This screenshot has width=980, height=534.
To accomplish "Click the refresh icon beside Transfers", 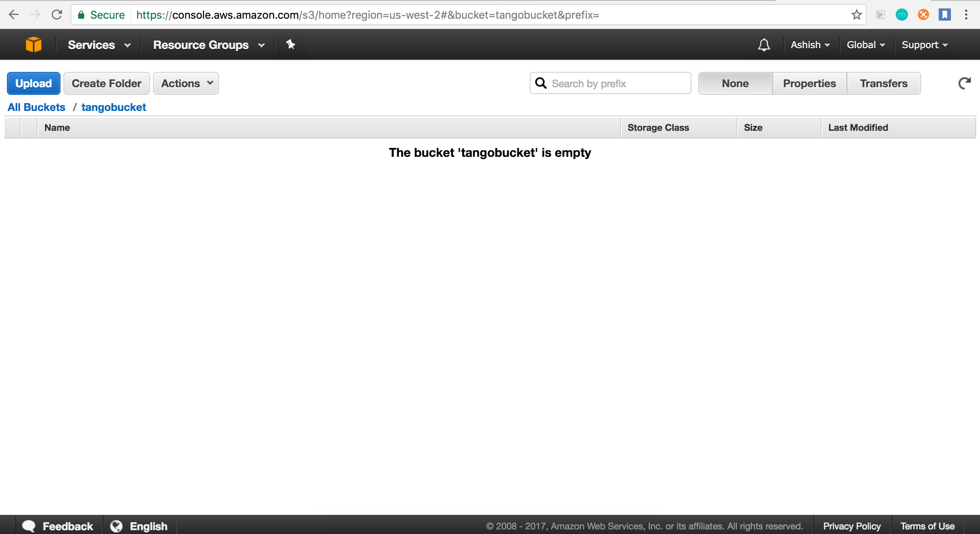I will [964, 83].
